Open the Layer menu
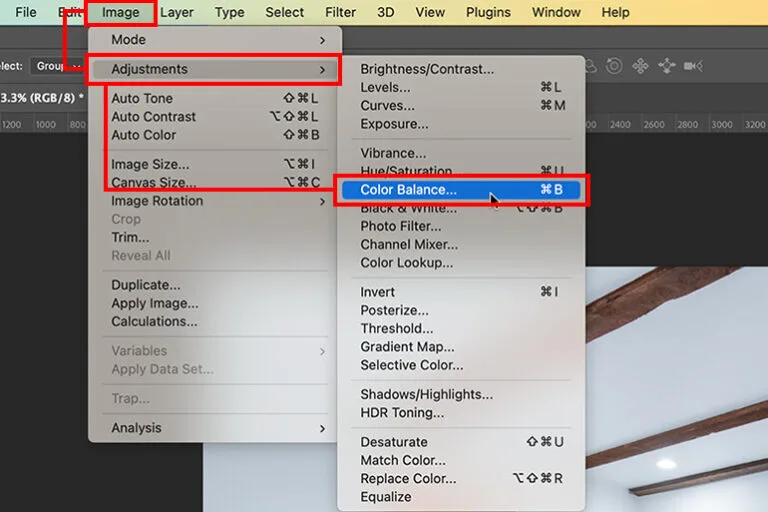768x512 pixels. (x=176, y=12)
